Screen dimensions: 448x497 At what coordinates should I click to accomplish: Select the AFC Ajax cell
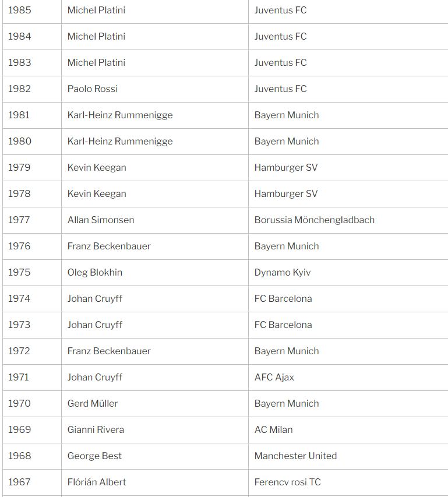(x=274, y=378)
